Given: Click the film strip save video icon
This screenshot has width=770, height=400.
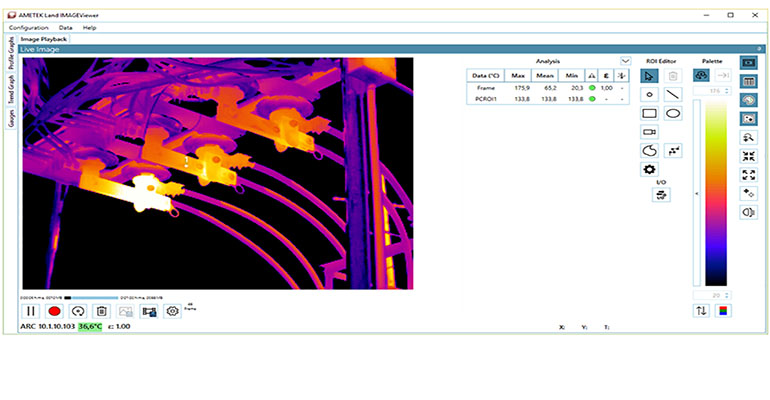Looking at the screenshot, I should (x=149, y=311).
